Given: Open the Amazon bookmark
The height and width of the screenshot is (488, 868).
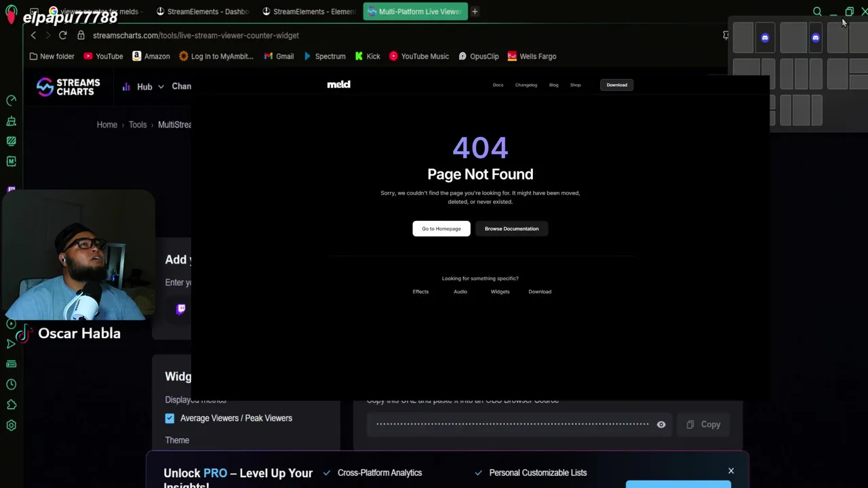Looking at the screenshot, I should pyautogui.click(x=151, y=56).
